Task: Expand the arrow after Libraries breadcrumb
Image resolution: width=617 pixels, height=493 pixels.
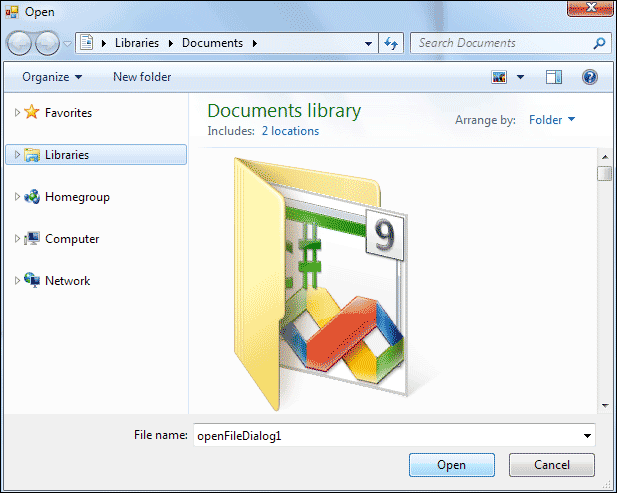Action: point(171,43)
